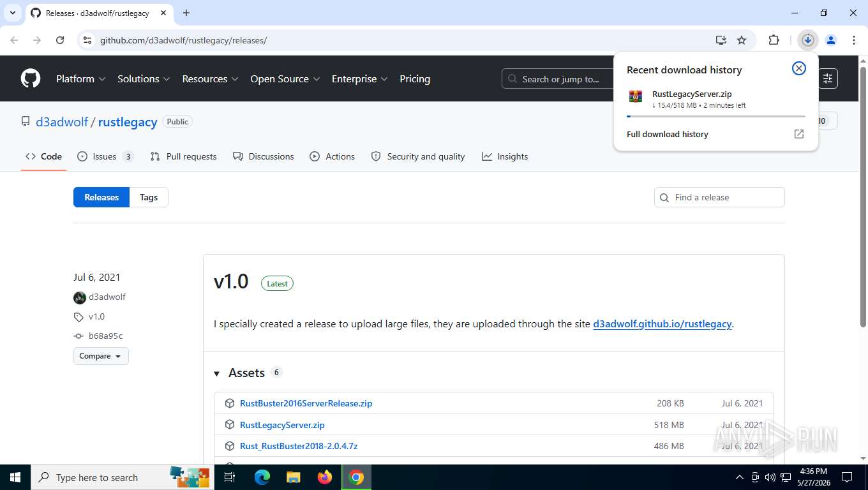The height and width of the screenshot is (490, 868).
Task: Open rustlegacy repository link
Action: coord(128,122)
